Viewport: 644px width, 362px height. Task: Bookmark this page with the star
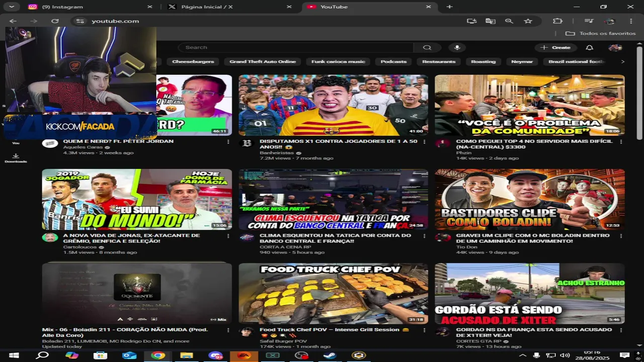click(528, 21)
